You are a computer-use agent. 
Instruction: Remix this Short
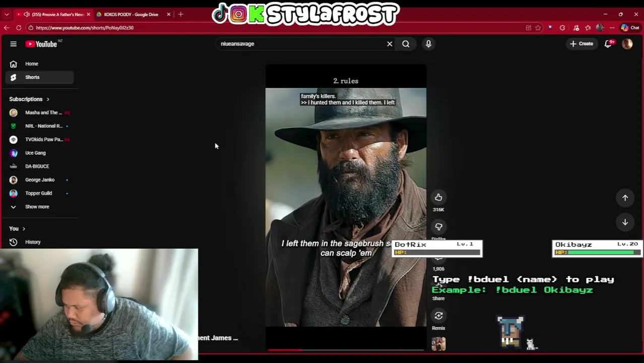click(438, 316)
